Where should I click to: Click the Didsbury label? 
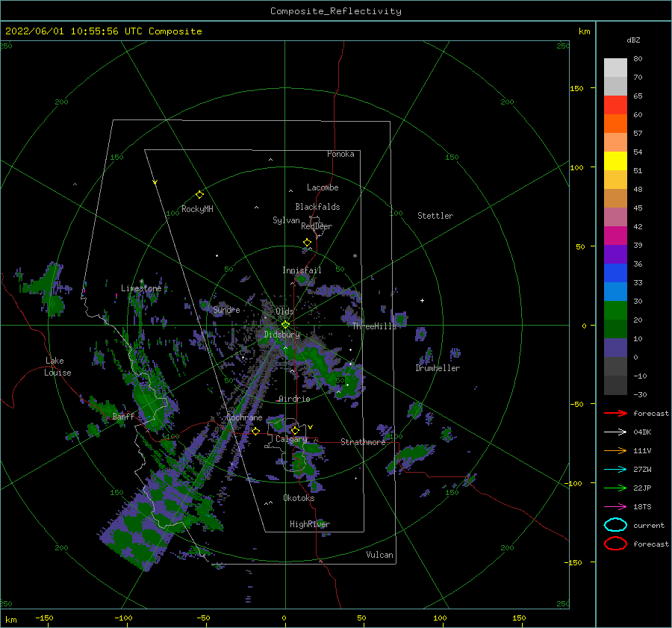coord(282,335)
